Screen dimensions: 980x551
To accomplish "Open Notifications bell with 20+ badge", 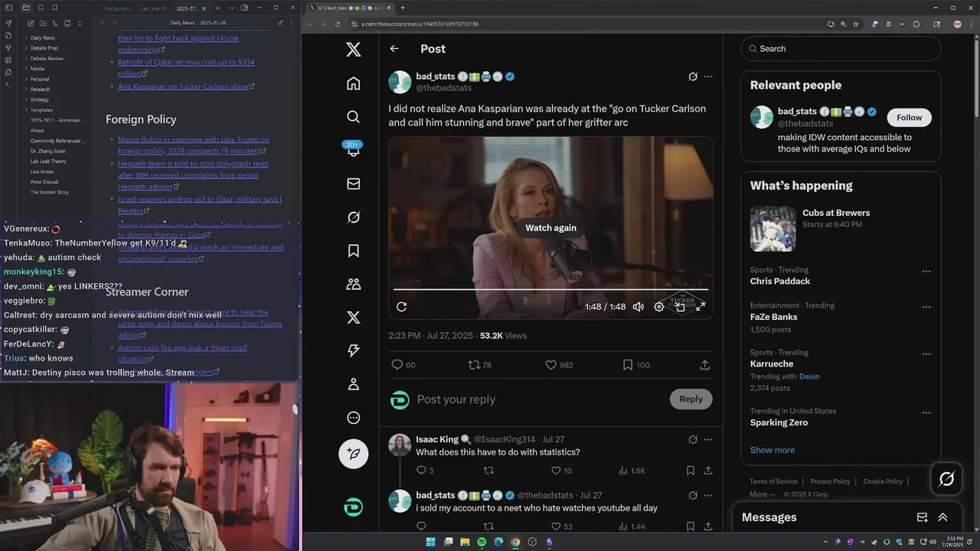I will [353, 150].
